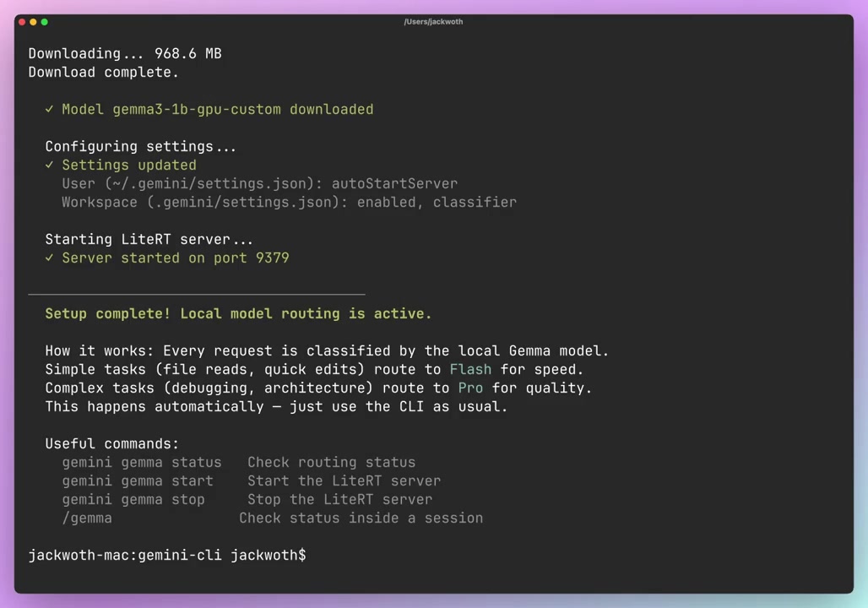Image resolution: width=868 pixels, height=608 pixels.
Task: Minimize the terminal using yellow button
Action: 33,22
